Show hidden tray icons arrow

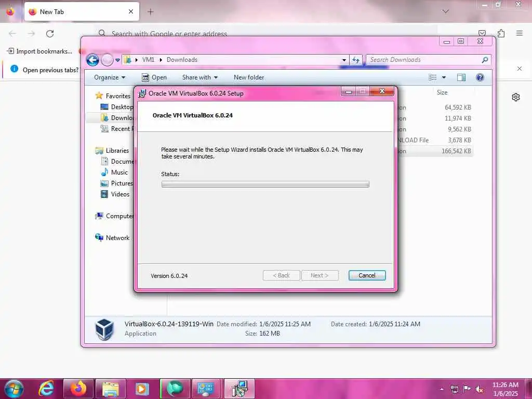pyautogui.click(x=442, y=390)
